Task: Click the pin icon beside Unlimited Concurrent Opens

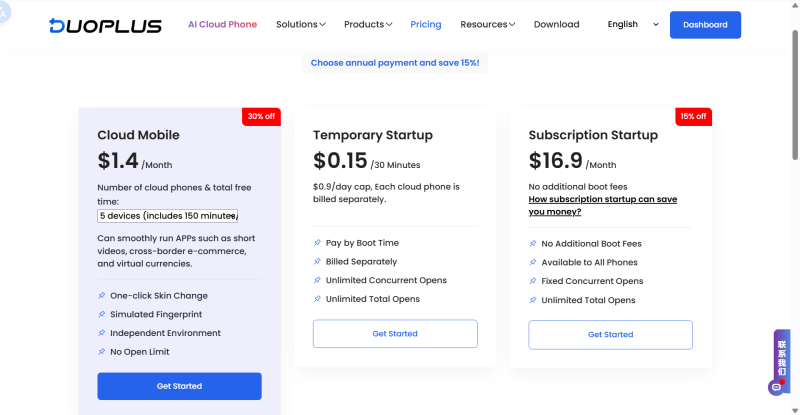Action: [317, 280]
